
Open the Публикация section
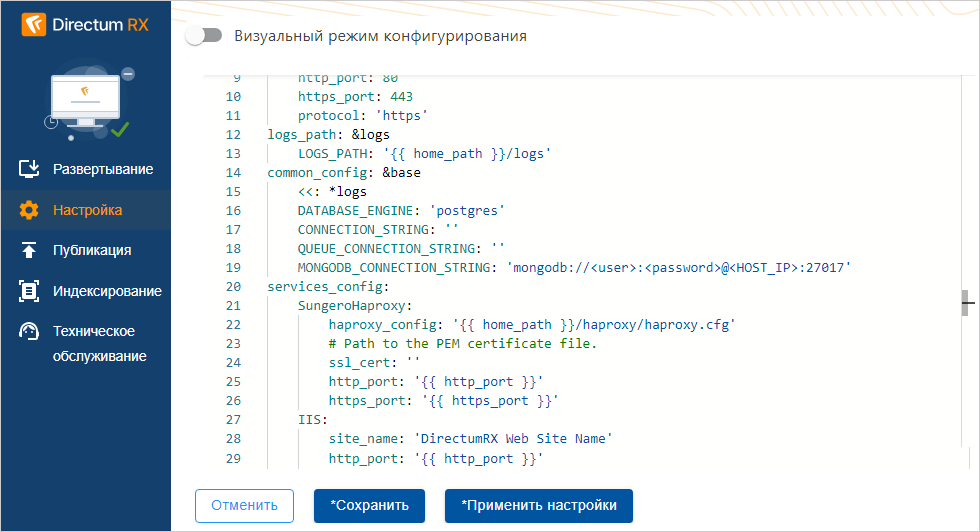92,250
